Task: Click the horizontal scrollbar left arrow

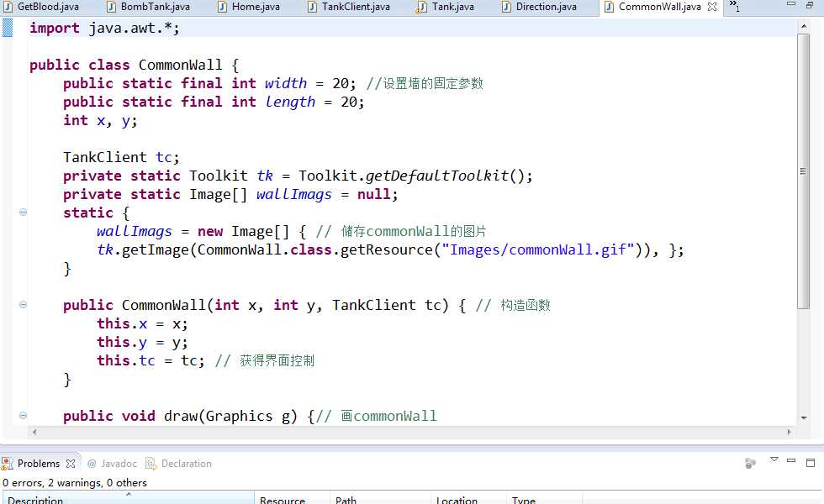Action: 34,432
